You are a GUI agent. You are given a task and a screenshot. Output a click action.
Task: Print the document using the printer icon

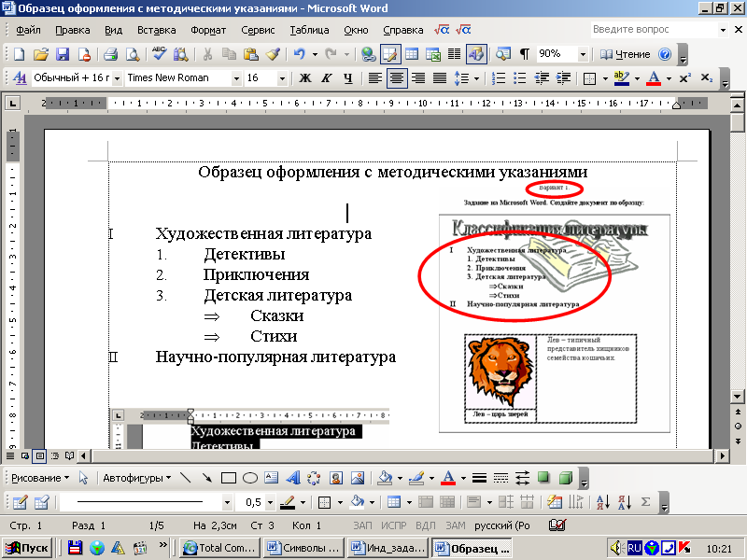click(x=110, y=54)
